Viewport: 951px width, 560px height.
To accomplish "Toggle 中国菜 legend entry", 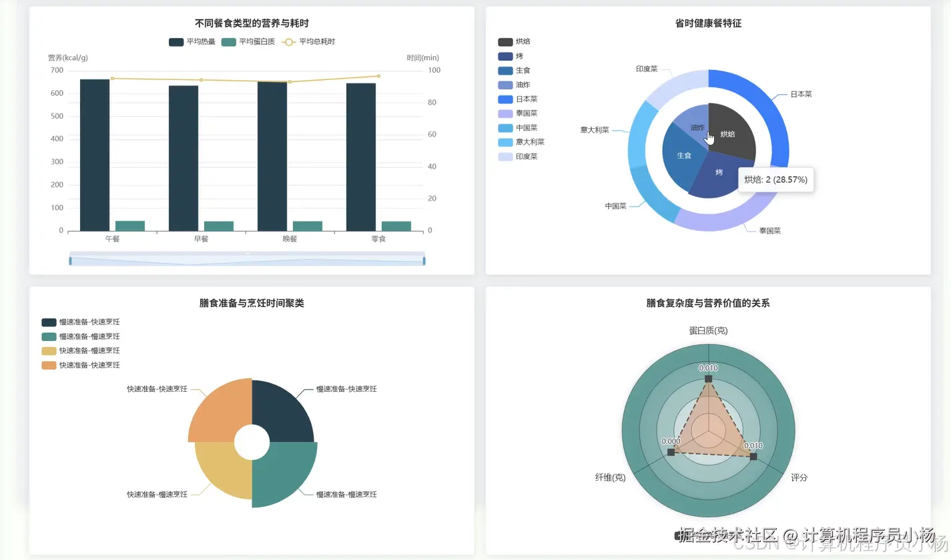I will pos(517,127).
